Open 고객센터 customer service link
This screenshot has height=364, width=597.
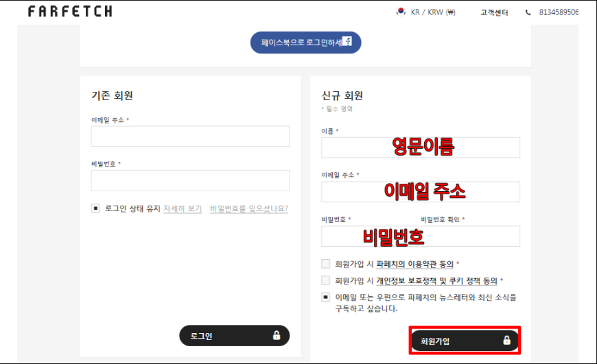point(494,12)
